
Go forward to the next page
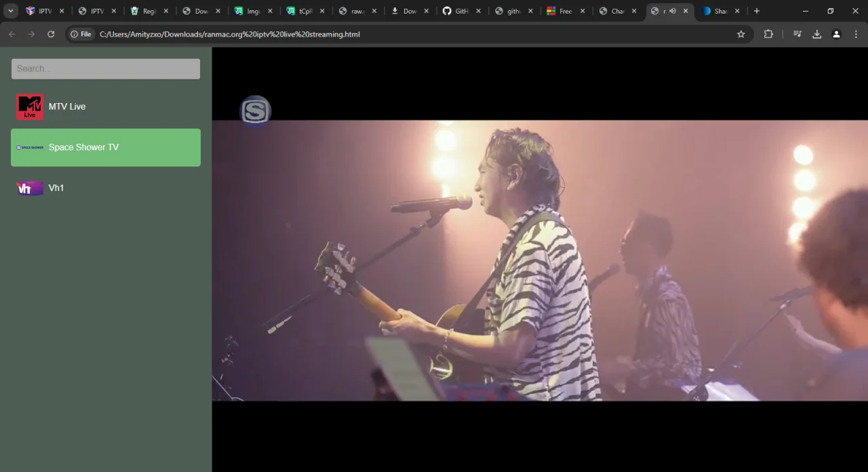click(x=31, y=34)
